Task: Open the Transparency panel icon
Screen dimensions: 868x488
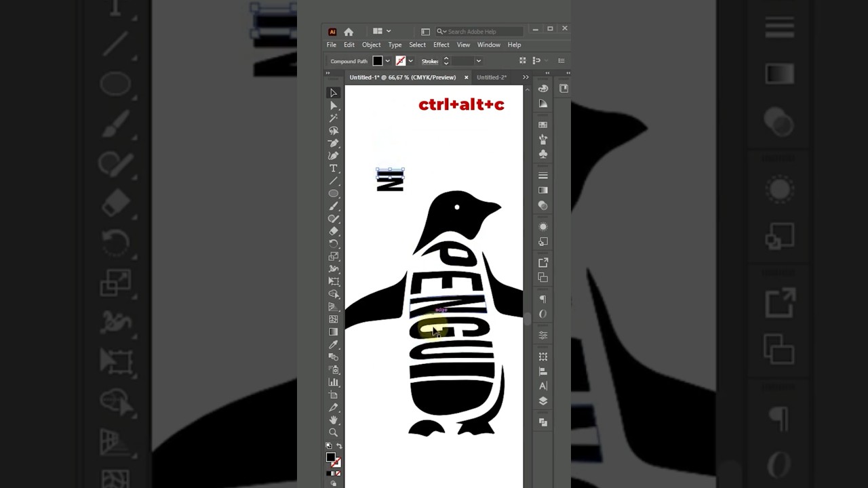Action: coord(543,205)
